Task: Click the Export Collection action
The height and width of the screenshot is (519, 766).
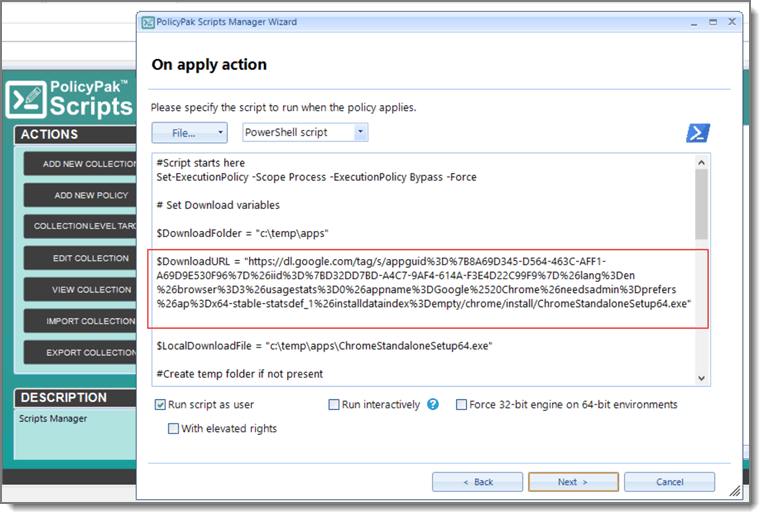Action: tap(81, 352)
